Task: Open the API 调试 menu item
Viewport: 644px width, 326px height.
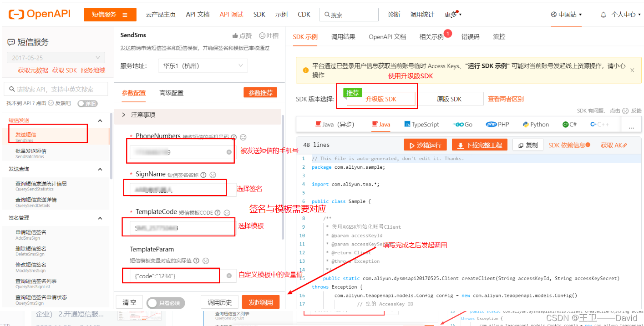Action: click(231, 15)
